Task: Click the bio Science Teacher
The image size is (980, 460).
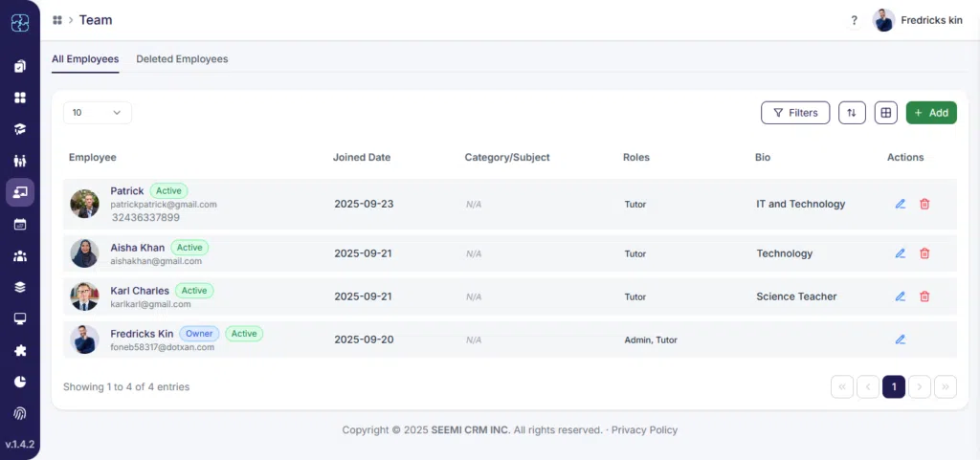Action: click(x=796, y=296)
